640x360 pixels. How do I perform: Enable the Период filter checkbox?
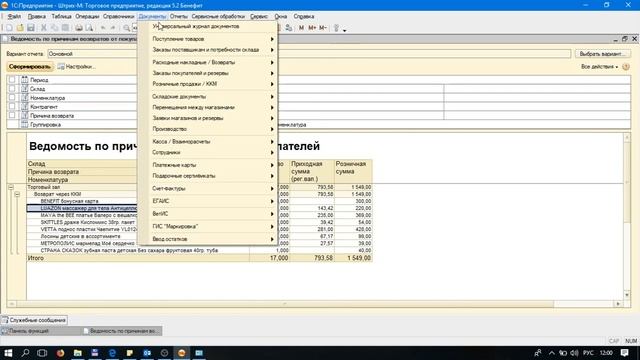click(x=12, y=80)
